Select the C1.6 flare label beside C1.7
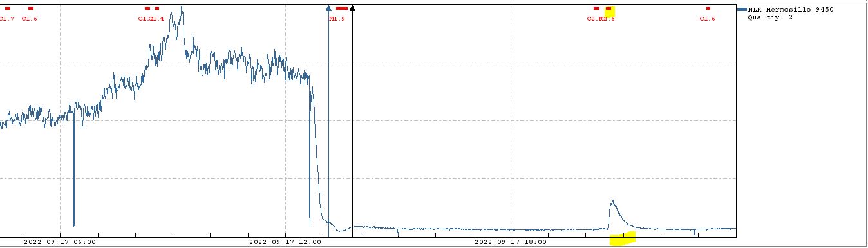The image size is (868, 248). click(30, 19)
